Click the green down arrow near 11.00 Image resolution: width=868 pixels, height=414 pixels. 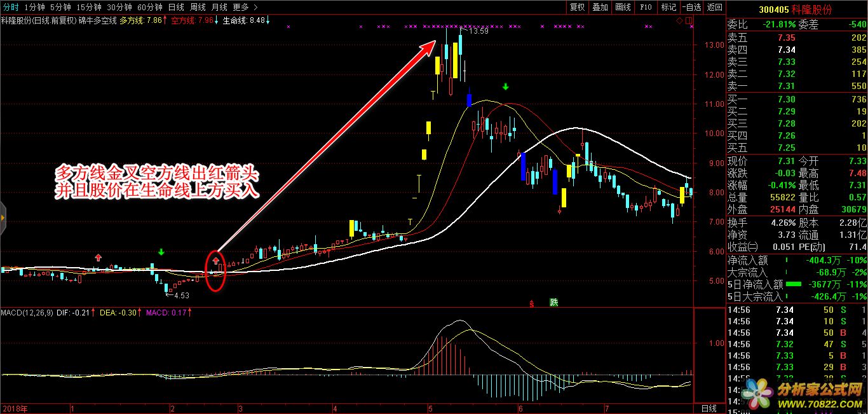pos(506,86)
